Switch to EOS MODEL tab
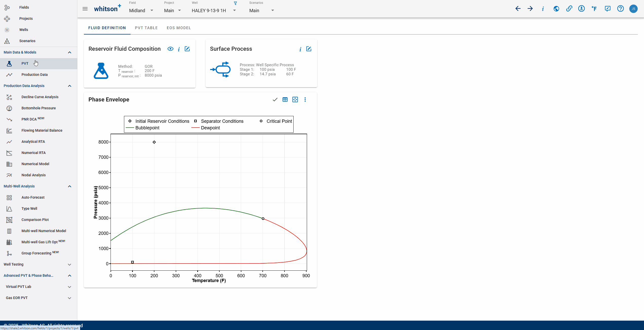644x330 pixels. point(179,28)
